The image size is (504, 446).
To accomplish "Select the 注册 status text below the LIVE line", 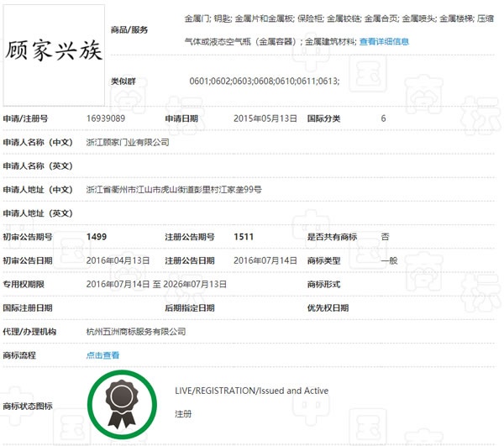I will coord(183,414).
